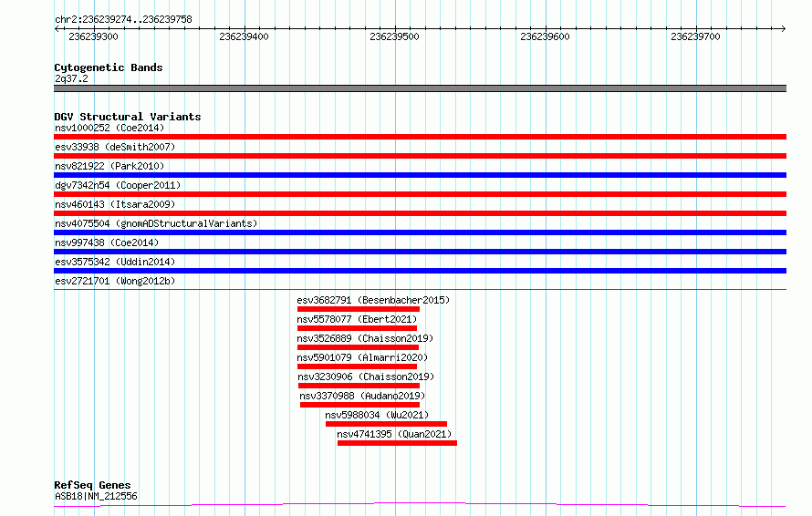This screenshot has height=516, width=812.
Task: Click the red bar under esv3682791
Action: [359, 309]
